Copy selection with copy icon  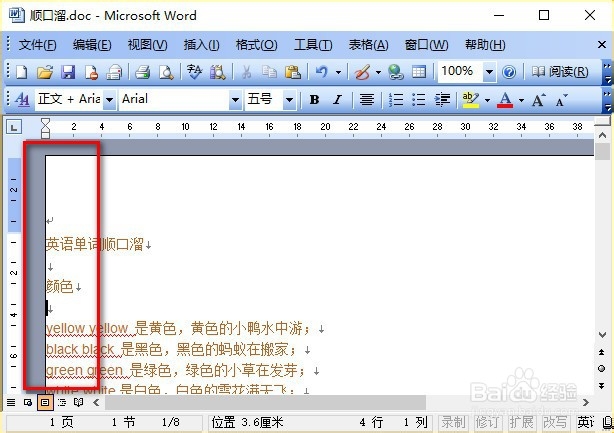pyautogui.click(x=269, y=72)
